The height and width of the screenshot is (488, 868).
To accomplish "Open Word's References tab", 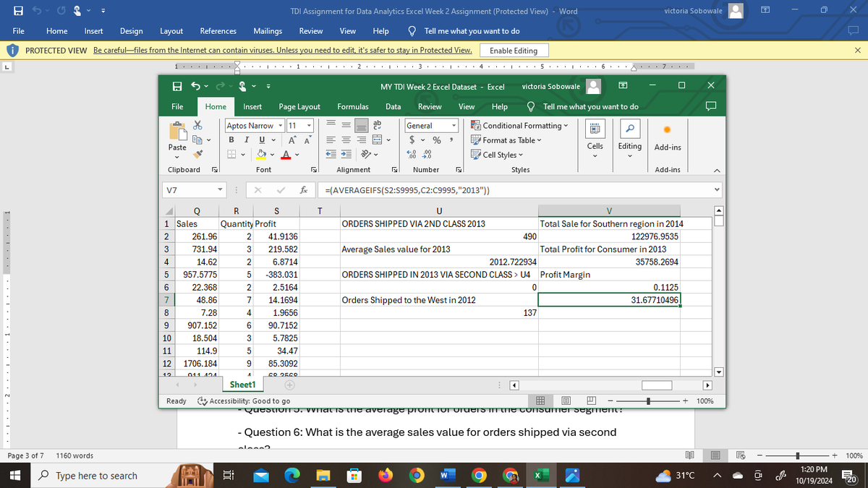I will click(218, 31).
